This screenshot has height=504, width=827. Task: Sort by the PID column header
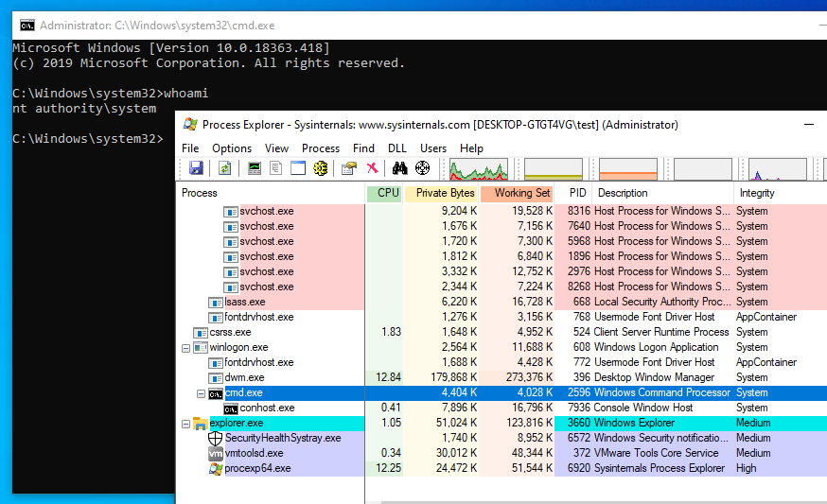pyautogui.click(x=573, y=193)
